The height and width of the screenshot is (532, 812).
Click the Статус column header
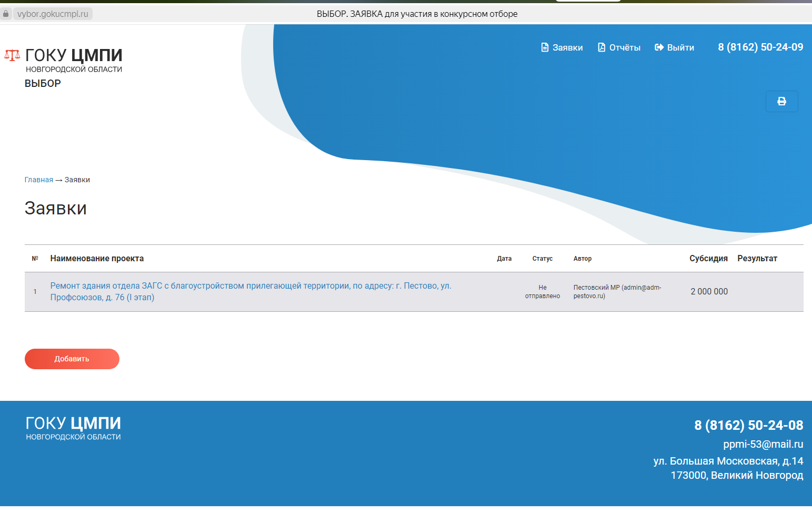click(x=542, y=259)
